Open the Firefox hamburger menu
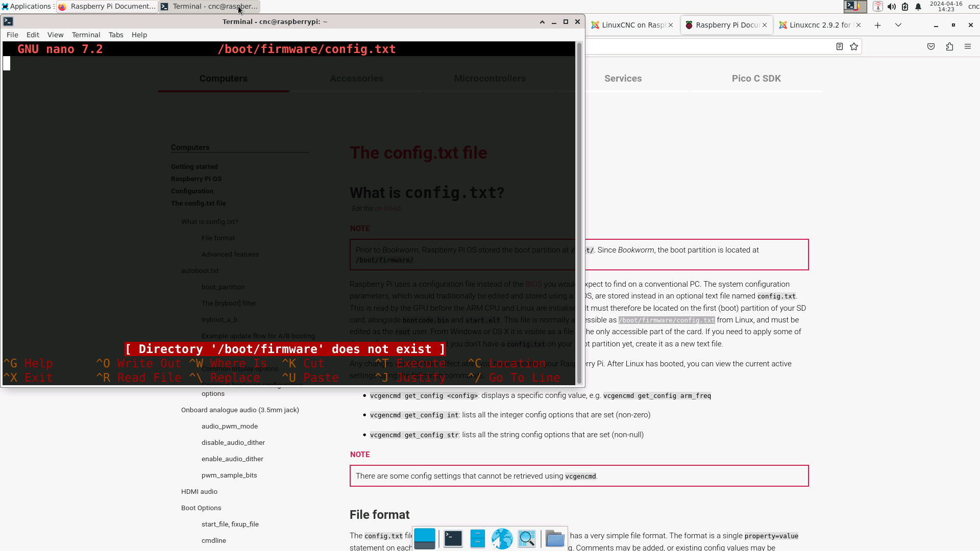980x551 pixels. [968, 46]
